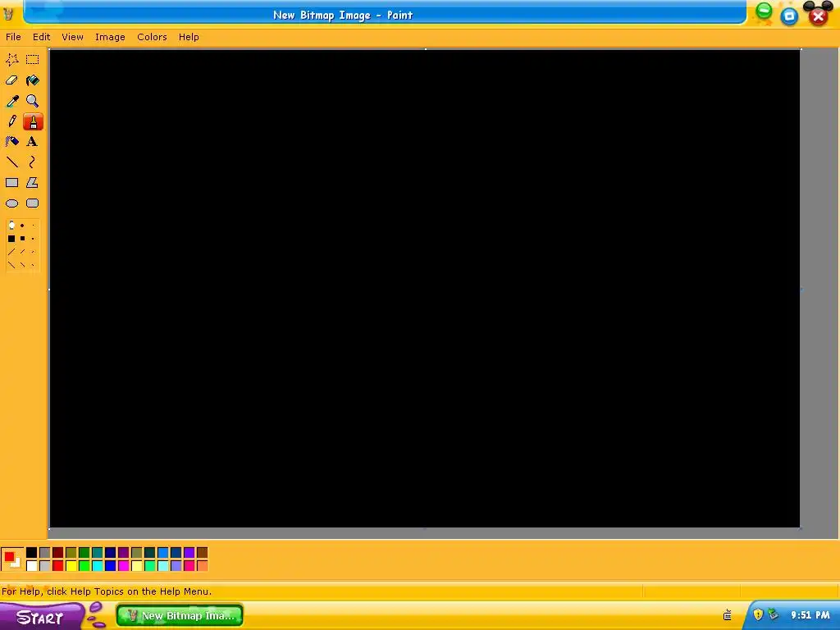
Task: Pick the hot pink color swatch
Action: [x=189, y=566]
